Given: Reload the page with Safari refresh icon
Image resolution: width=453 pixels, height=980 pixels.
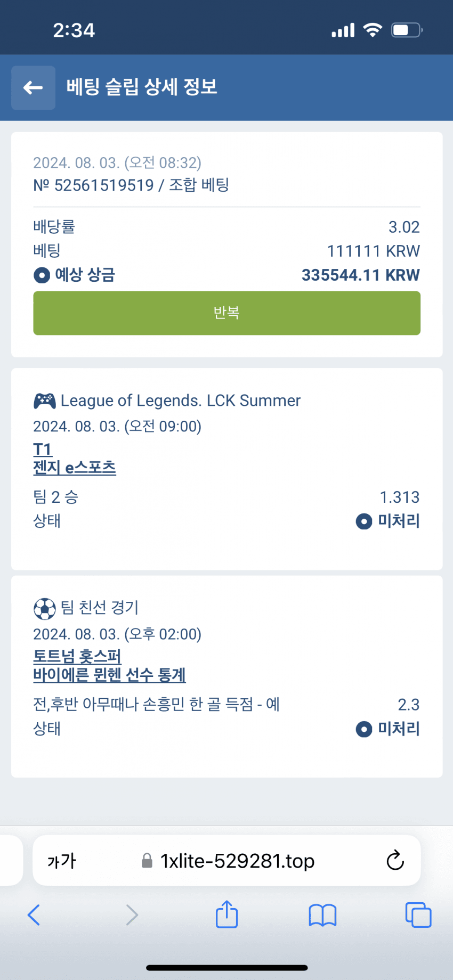Looking at the screenshot, I should tap(395, 861).
